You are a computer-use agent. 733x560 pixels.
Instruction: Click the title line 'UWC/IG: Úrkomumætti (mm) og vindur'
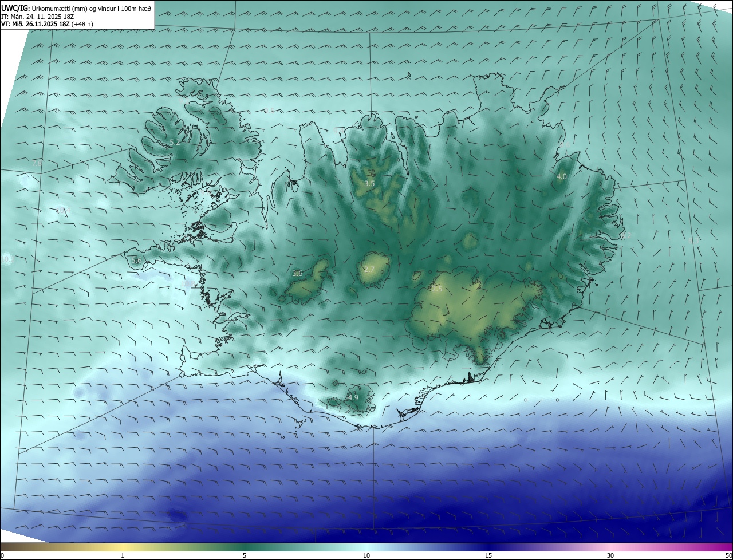[x=76, y=8]
